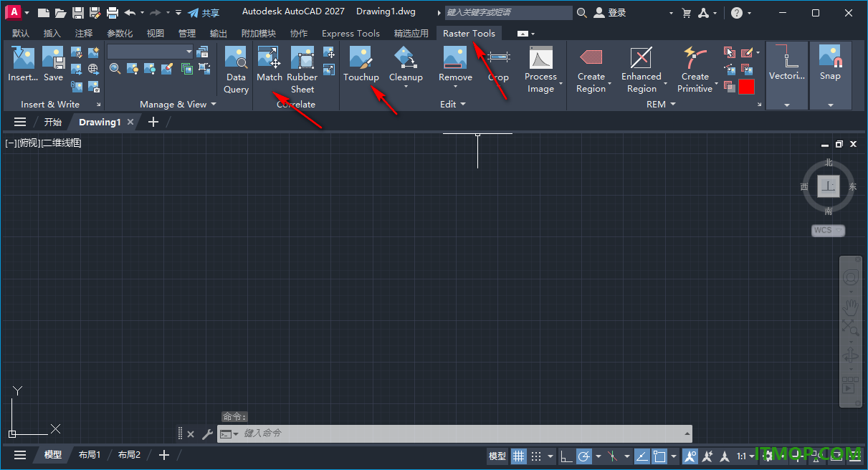
Task: Toggle snap mode dotted grid in status bar
Action: click(536, 456)
